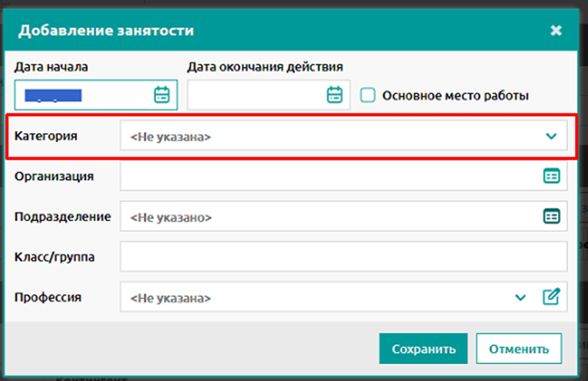This screenshot has height=381, width=588.
Task: Click the edit icon next to Профессия
Action: (551, 296)
